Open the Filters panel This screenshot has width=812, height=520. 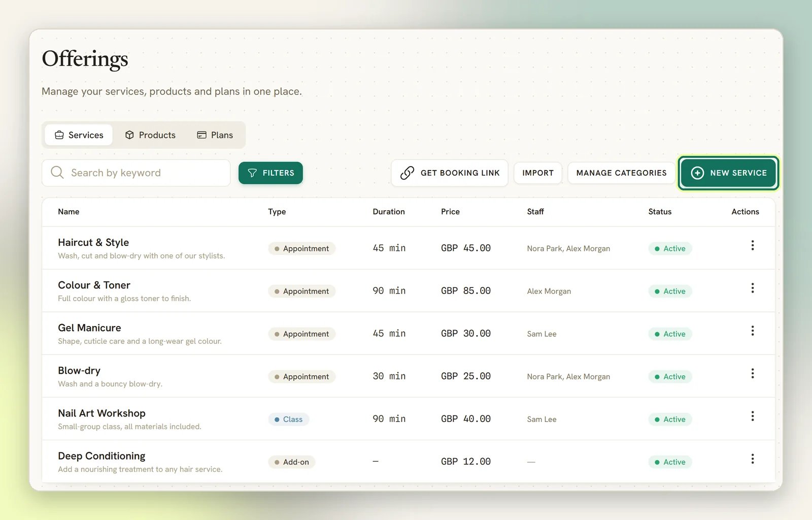(270, 173)
